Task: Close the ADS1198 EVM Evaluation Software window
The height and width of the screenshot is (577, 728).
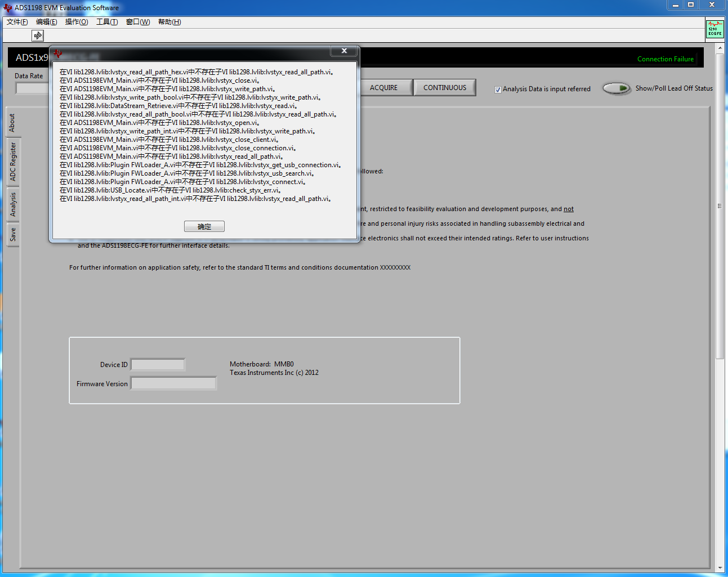Action: point(712,5)
